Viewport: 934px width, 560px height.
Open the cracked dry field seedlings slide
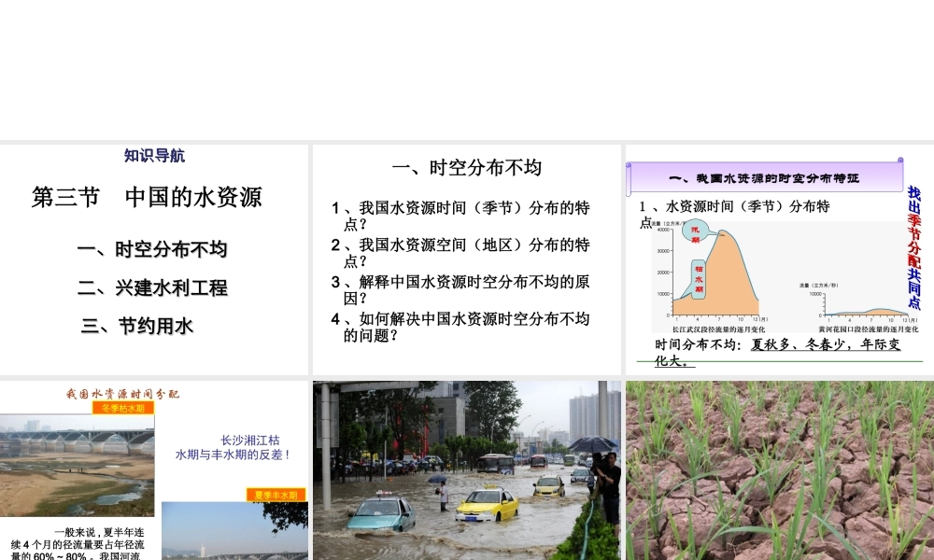tap(780, 470)
